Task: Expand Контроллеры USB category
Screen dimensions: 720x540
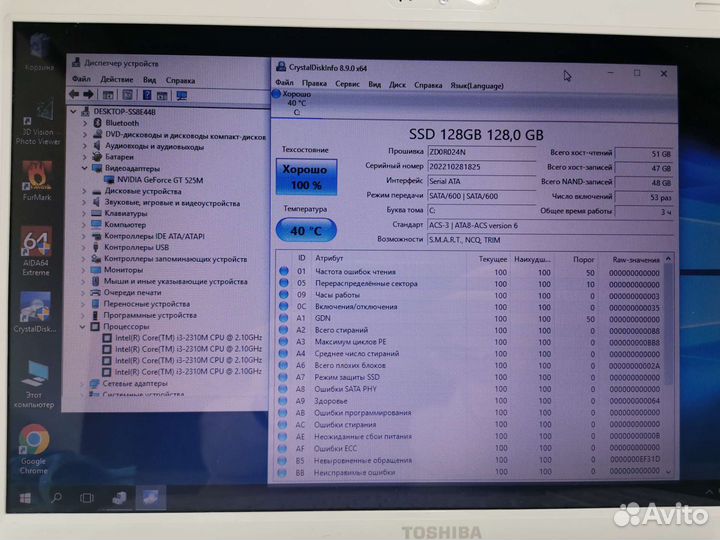Action: 84,248
